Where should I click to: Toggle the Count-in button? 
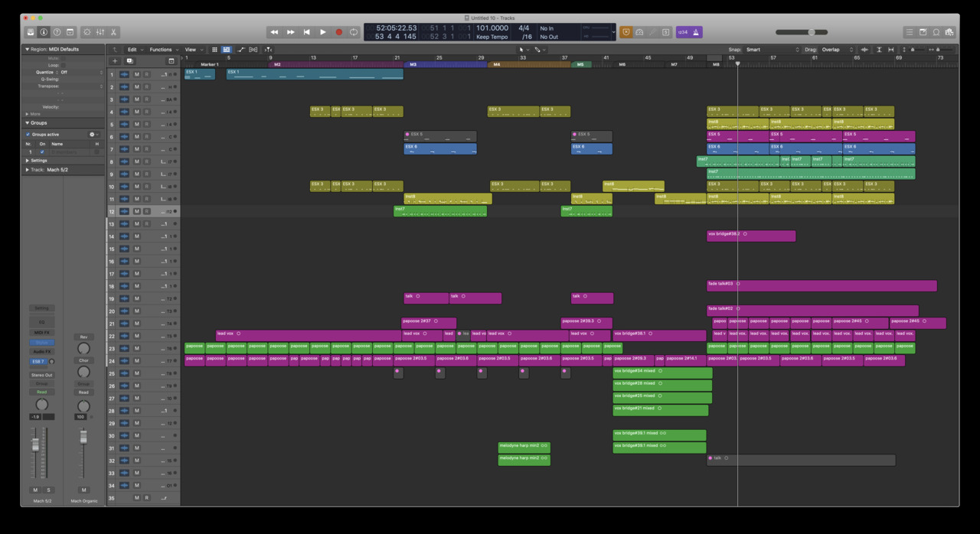click(683, 32)
